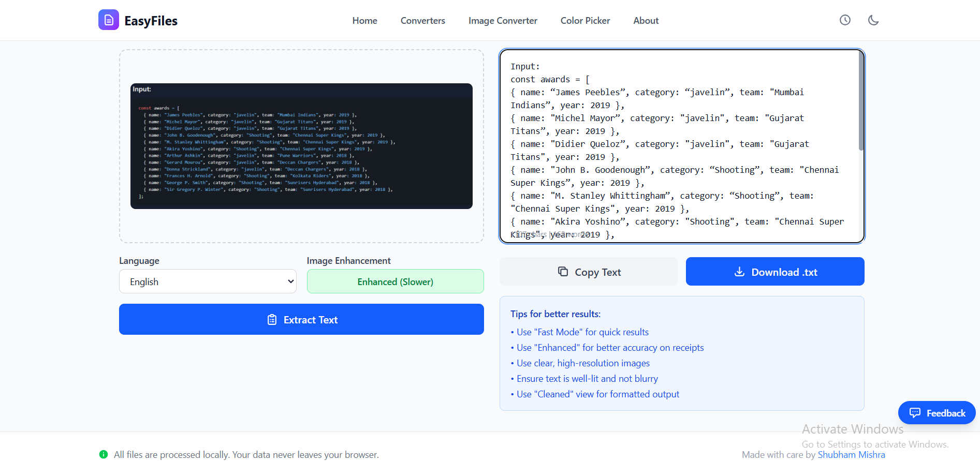Click tip about Enhanced accuracy on receipts
Image resolution: width=980 pixels, height=461 pixels.
pyautogui.click(x=610, y=348)
